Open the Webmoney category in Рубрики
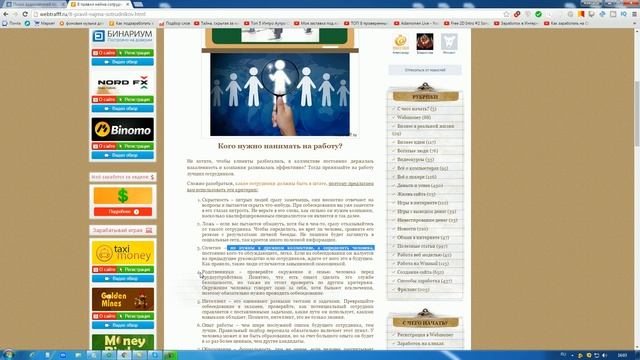Viewport: 640px width, 360px height. [413, 118]
